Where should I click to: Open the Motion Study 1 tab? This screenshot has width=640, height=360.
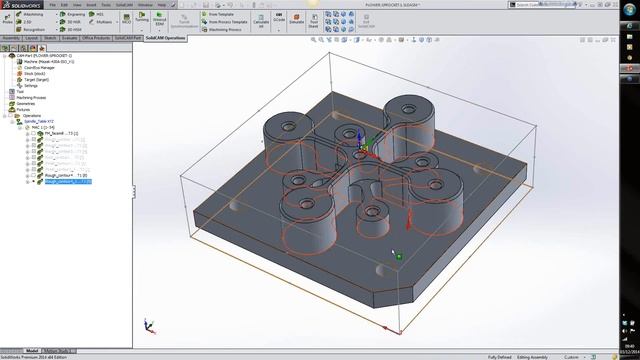pos(58,351)
